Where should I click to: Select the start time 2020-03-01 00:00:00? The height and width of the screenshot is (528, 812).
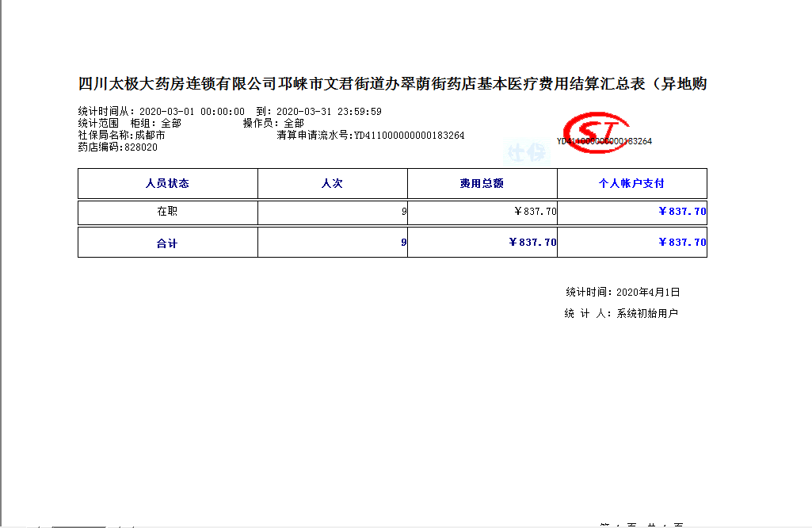[192, 112]
